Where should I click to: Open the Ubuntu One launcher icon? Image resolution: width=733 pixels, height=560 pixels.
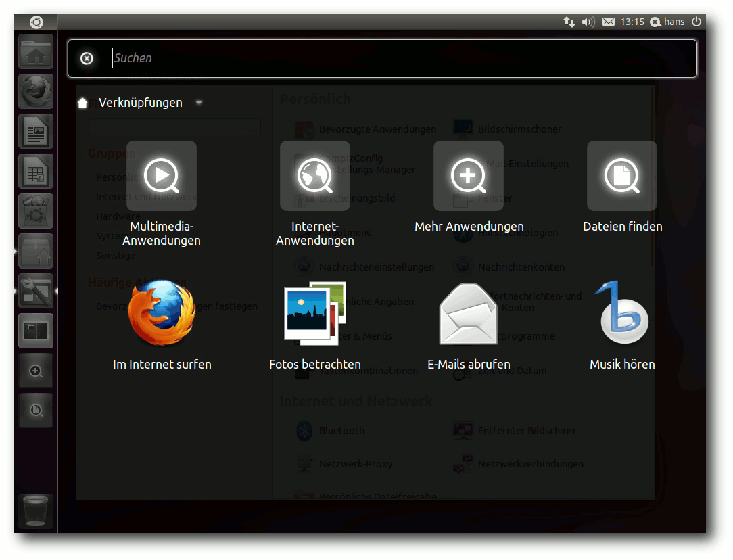coord(36,251)
